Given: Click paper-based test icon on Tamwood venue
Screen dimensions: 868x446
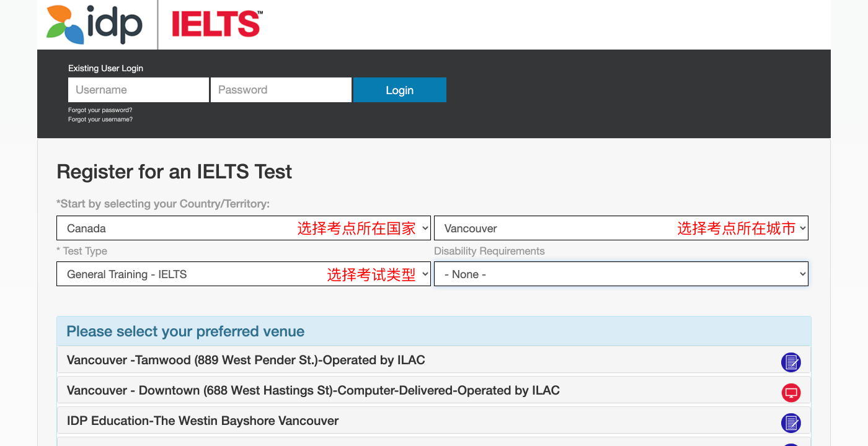Looking at the screenshot, I should click(x=790, y=362).
